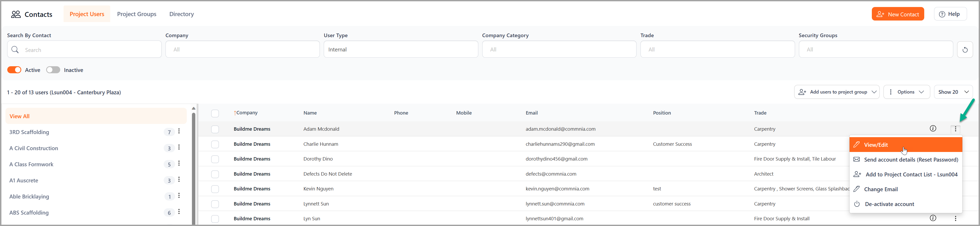Tick checkbox for Kevin Nguyen
980x226 pixels.
point(215,189)
